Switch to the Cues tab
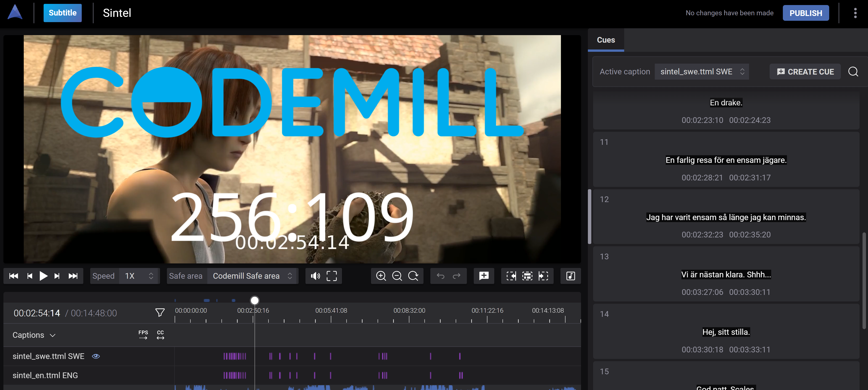This screenshot has height=390, width=868. (605, 40)
